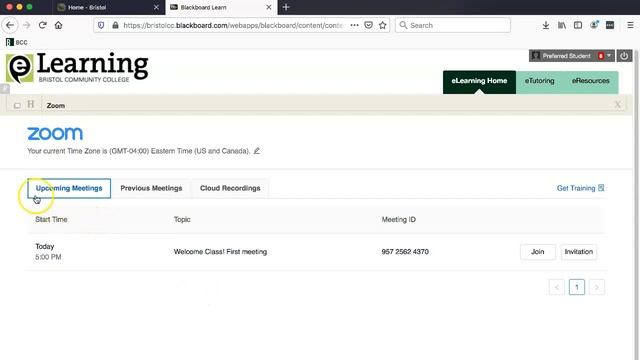Join the Welcome Class meeting

[538, 252]
